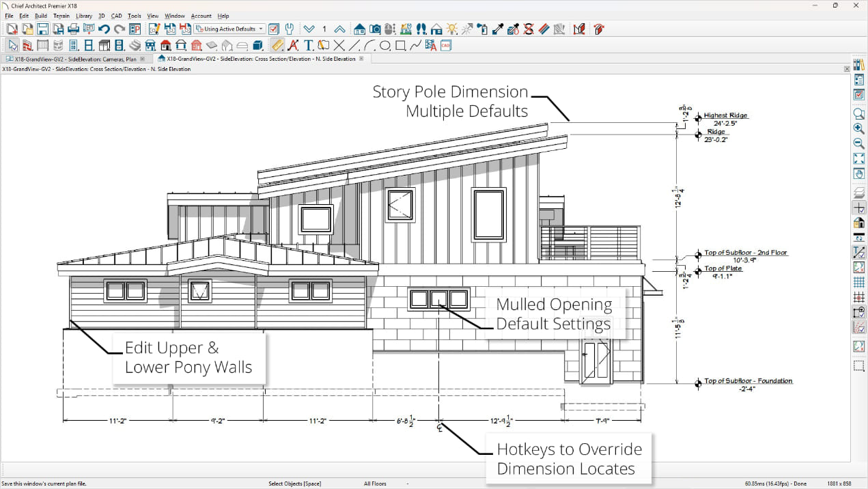868x489 pixels.
Task: Open the CAD menu
Action: pos(116,16)
